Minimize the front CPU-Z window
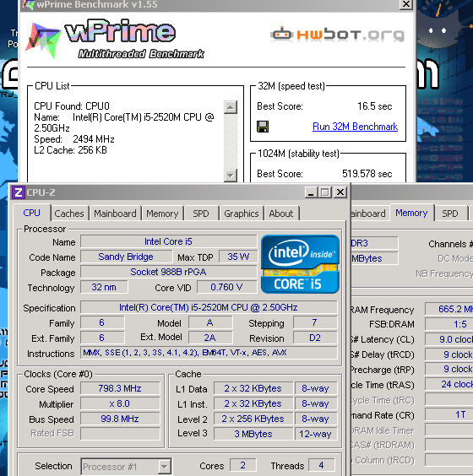 (311, 192)
